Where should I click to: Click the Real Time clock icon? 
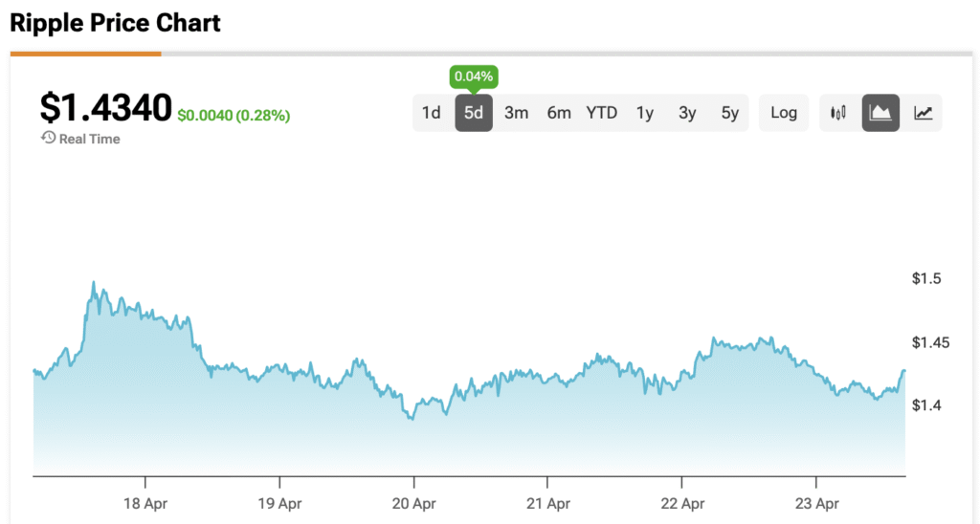click(x=48, y=139)
